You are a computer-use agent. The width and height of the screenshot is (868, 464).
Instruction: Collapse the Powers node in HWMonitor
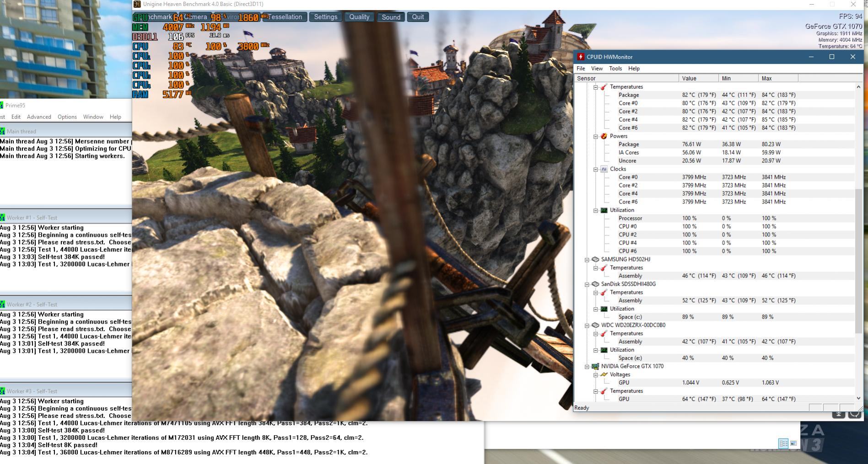tap(595, 136)
